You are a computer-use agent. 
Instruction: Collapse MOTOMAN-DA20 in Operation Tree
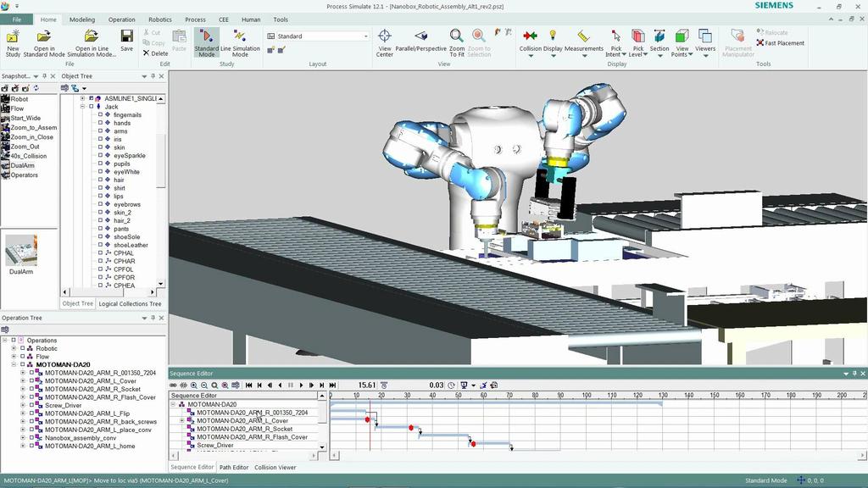(14, 364)
